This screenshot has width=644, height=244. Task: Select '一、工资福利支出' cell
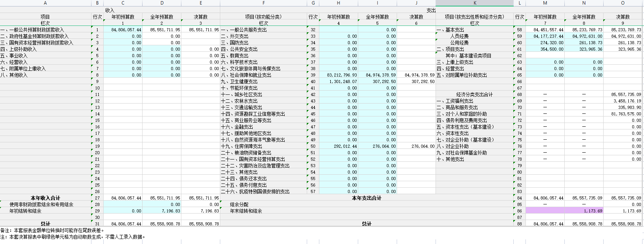pyautogui.click(x=455, y=101)
